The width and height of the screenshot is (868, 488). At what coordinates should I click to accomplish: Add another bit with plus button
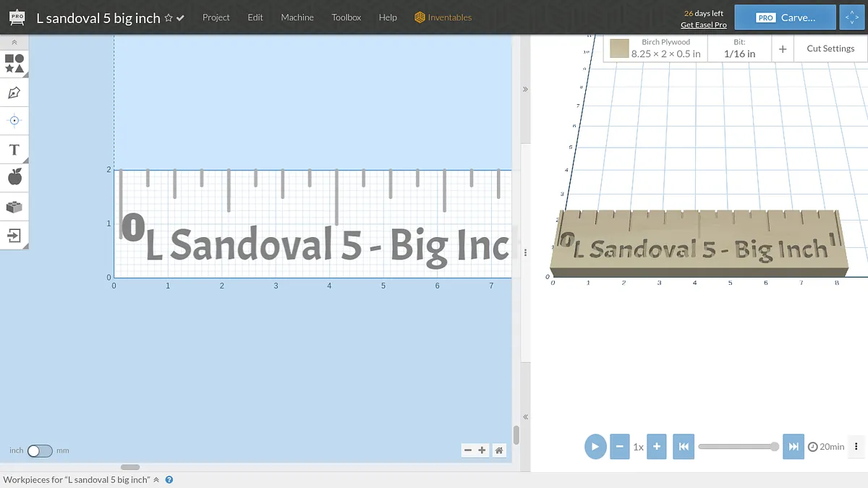pyautogui.click(x=783, y=48)
